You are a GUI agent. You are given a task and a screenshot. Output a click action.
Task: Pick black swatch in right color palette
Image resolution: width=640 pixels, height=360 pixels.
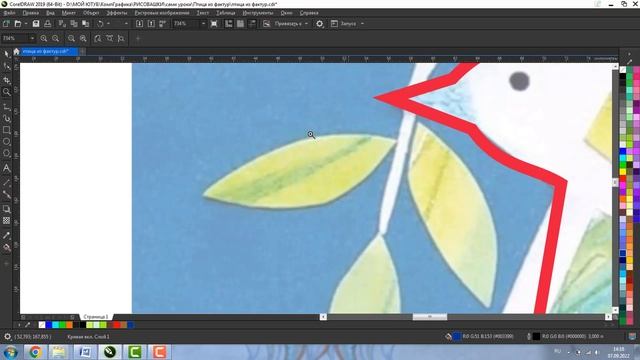point(623,76)
